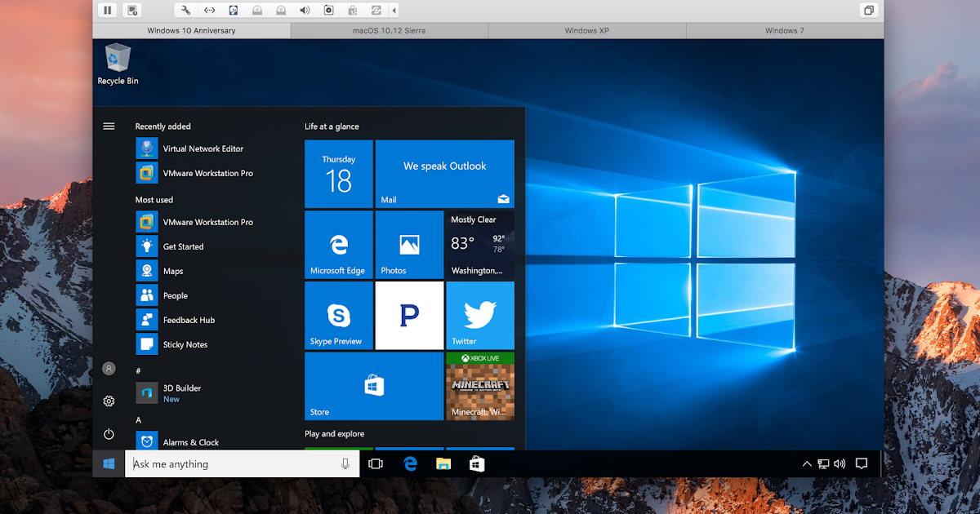This screenshot has width=980, height=514.
Task: Click the user account icon in Start menu
Action: pyautogui.click(x=109, y=369)
